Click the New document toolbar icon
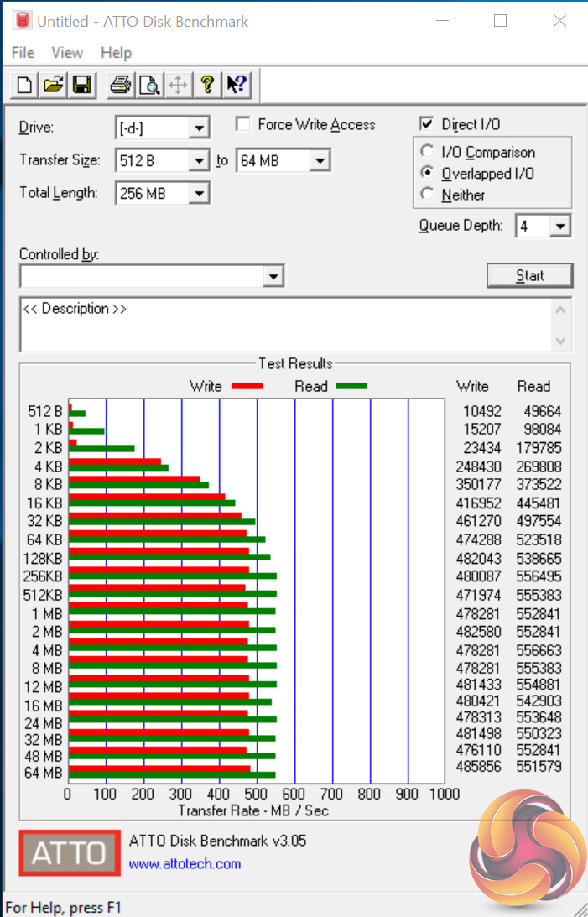Viewport: 588px width, 917px height. pos(24,85)
